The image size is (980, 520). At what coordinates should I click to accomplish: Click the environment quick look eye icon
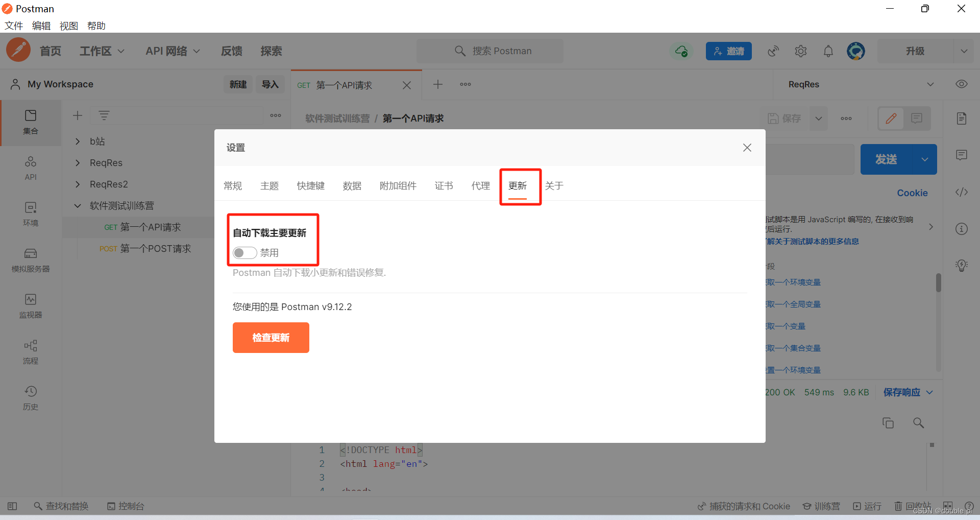click(962, 84)
